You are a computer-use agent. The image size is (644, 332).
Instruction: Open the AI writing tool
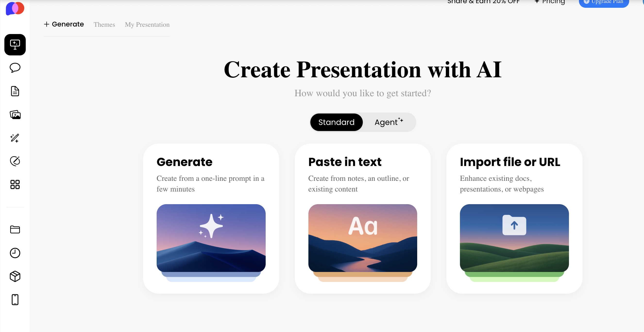pyautogui.click(x=15, y=138)
